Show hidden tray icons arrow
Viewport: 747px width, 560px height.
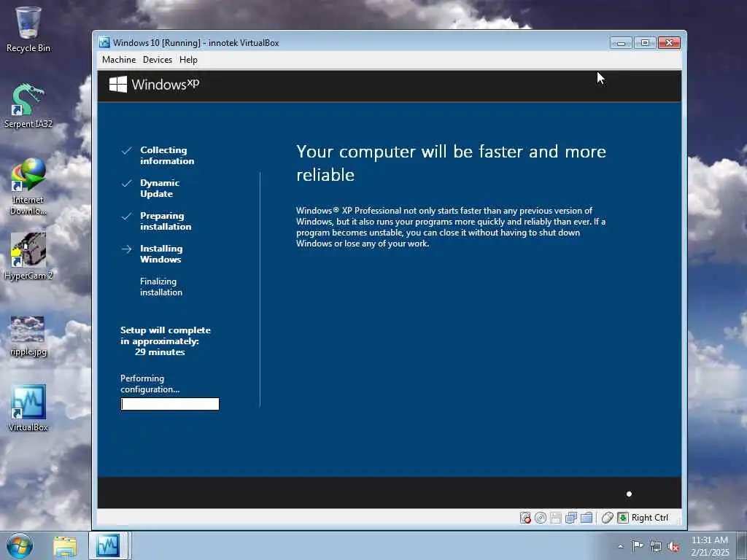click(x=620, y=546)
